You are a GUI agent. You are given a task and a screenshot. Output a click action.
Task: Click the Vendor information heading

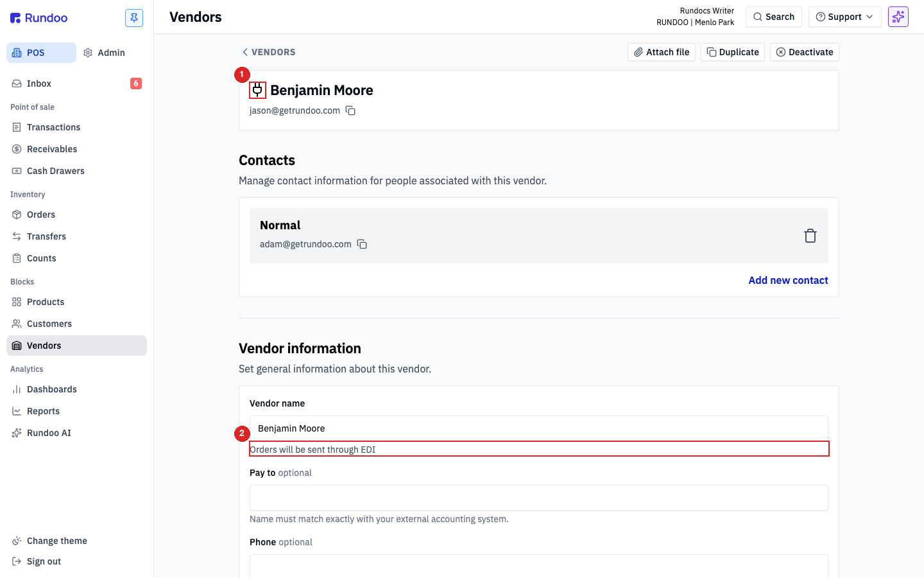tap(300, 348)
